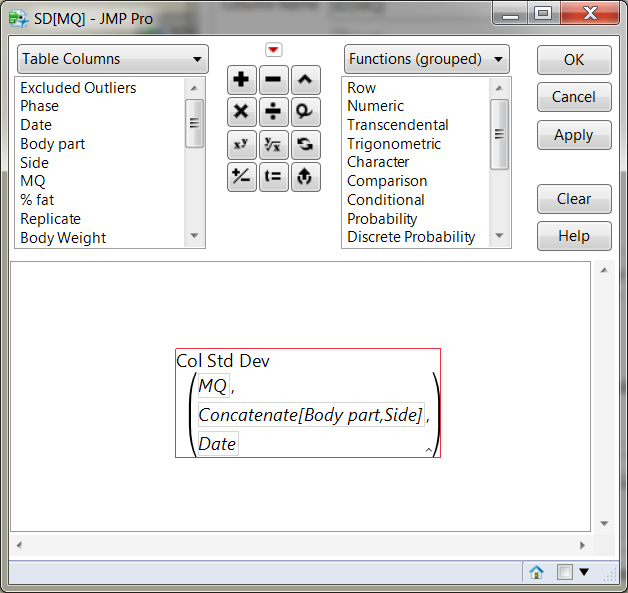Click the minus (subtract) keypad button
This screenshot has height=593, width=628.
tap(273, 80)
